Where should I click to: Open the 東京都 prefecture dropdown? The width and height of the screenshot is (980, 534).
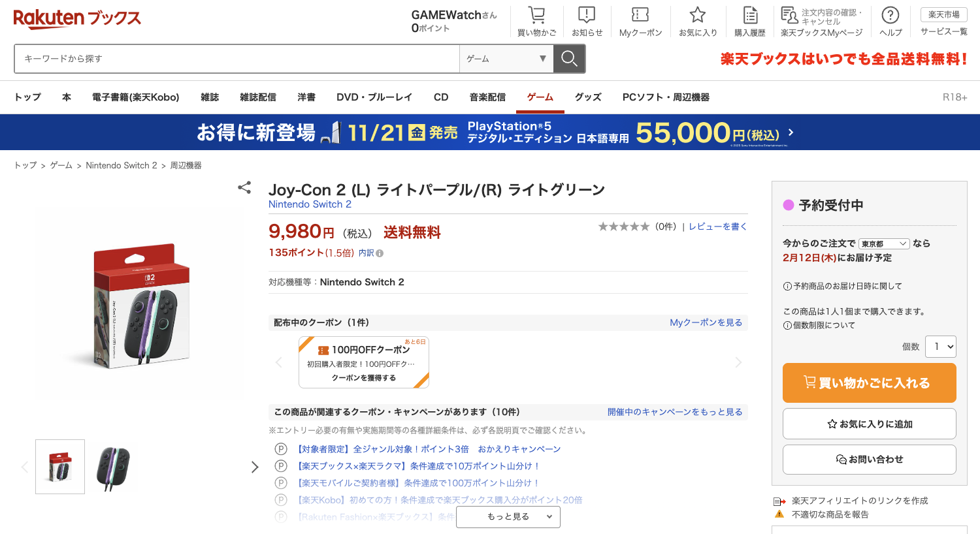point(884,243)
